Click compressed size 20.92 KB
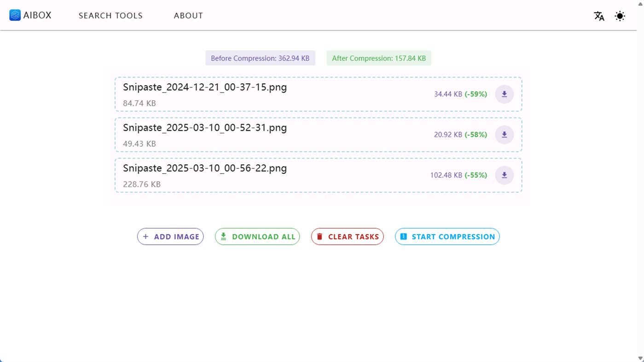Viewport: 644px width, 362px height. click(x=448, y=135)
